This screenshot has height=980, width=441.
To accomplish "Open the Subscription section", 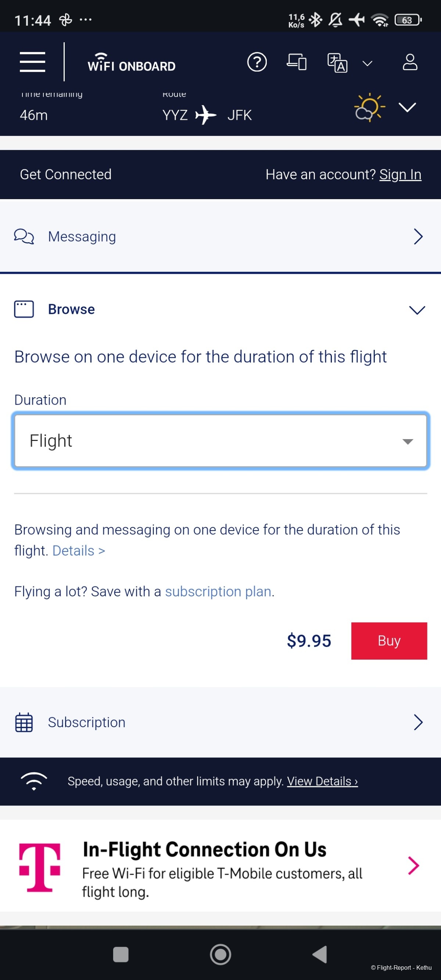I will click(221, 722).
